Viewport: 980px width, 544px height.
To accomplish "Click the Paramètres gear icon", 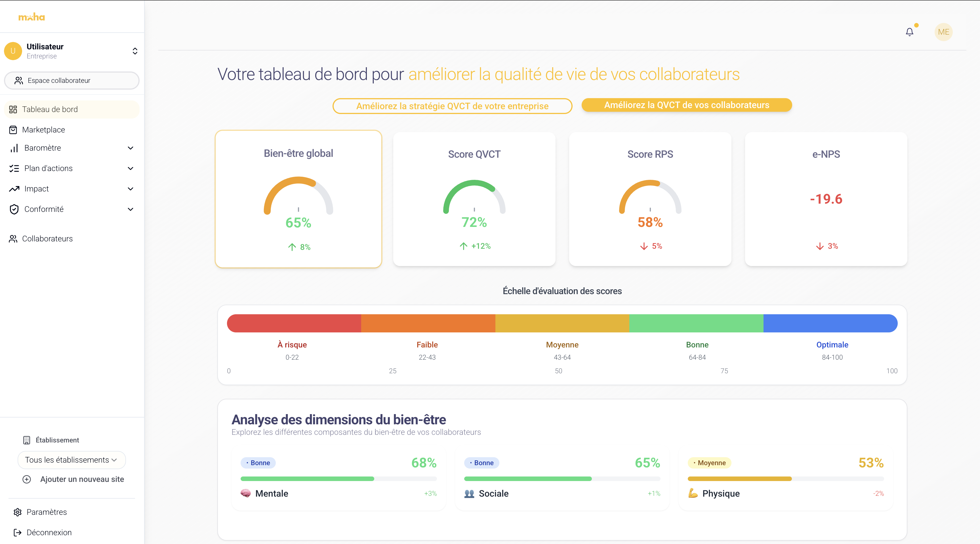I will [x=18, y=512].
